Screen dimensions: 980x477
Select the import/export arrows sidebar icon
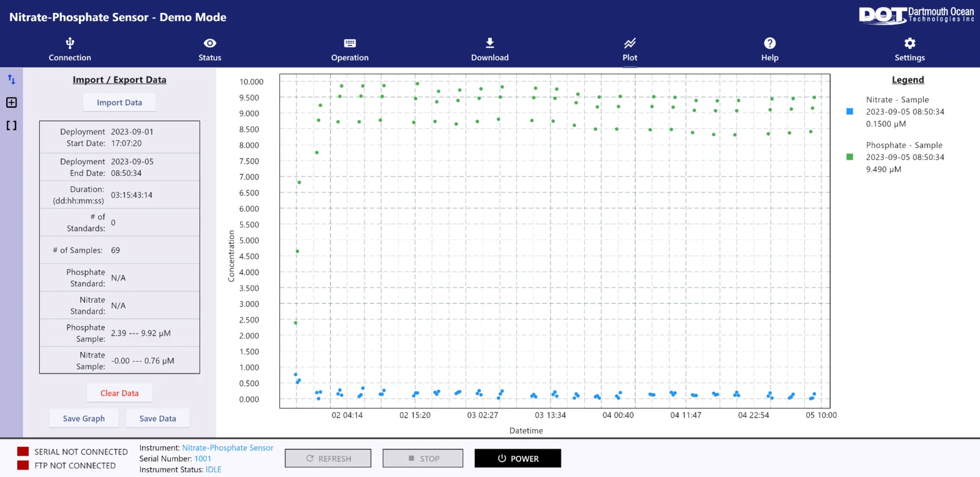(x=11, y=79)
